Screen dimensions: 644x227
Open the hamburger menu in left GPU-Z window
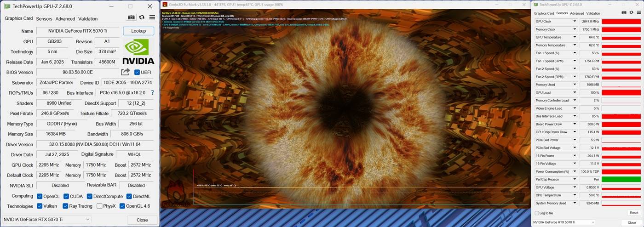[x=152, y=17]
